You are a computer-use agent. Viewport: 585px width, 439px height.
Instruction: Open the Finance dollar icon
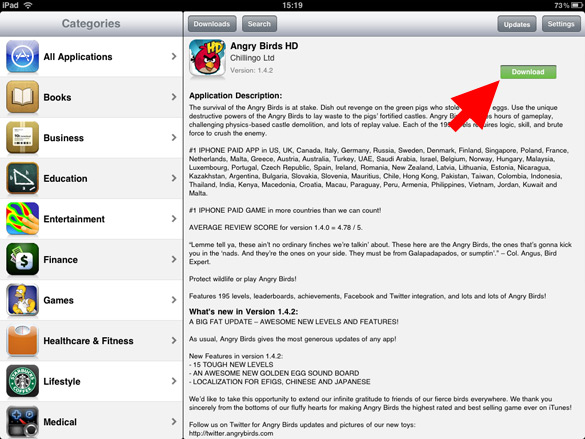(22, 260)
